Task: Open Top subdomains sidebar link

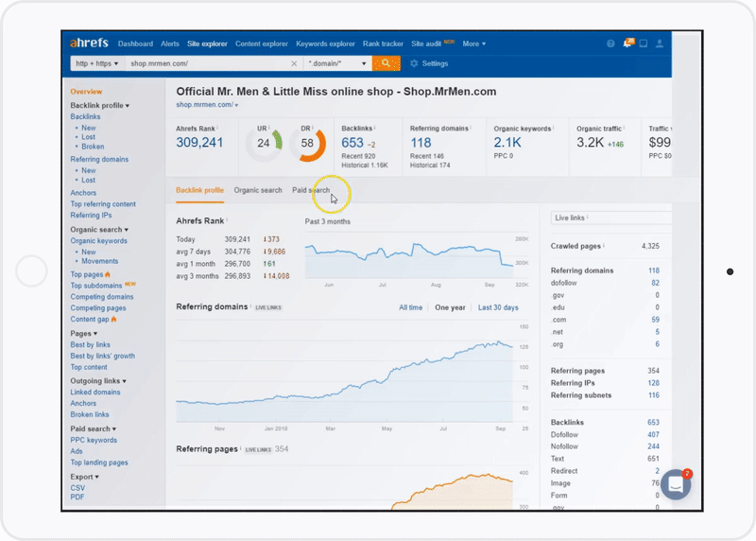Action: [x=96, y=286]
